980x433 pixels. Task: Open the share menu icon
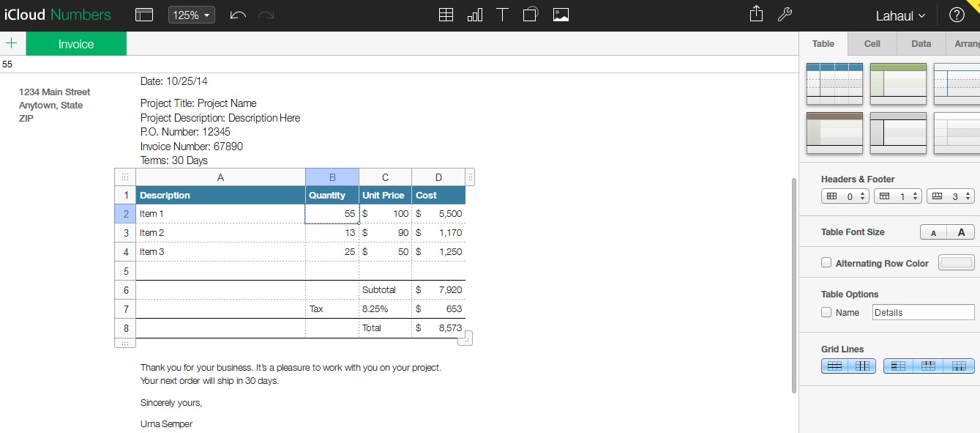[x=756, y=15]
